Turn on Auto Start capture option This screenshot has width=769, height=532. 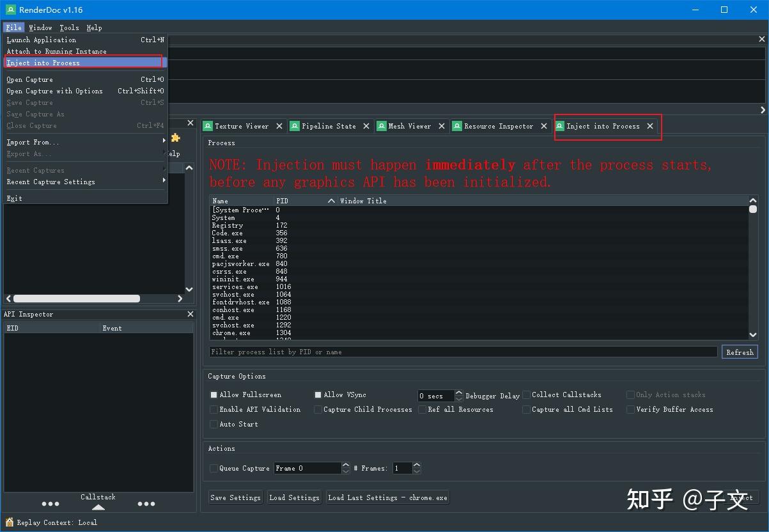pos(214,424)
